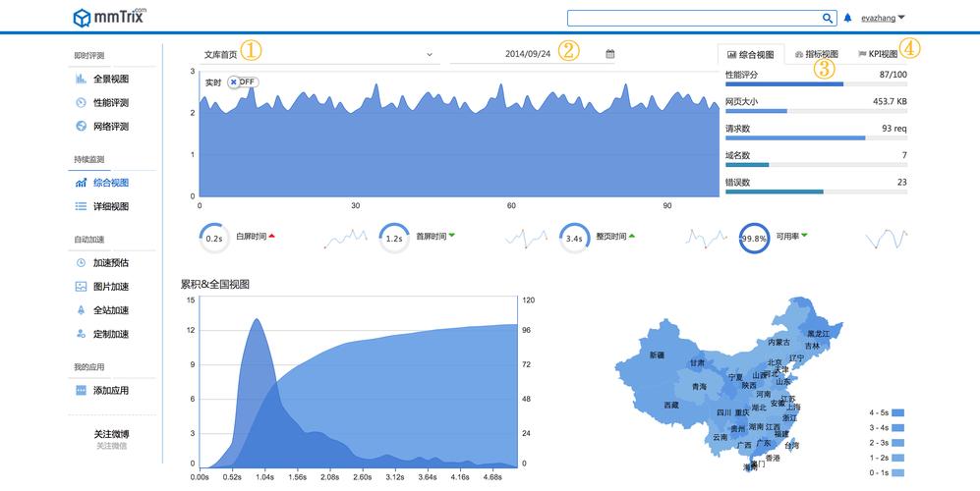Viewport: 980px width, 491px height.
Task: Click the calendar icon beside the date
Action: point(609,54)
